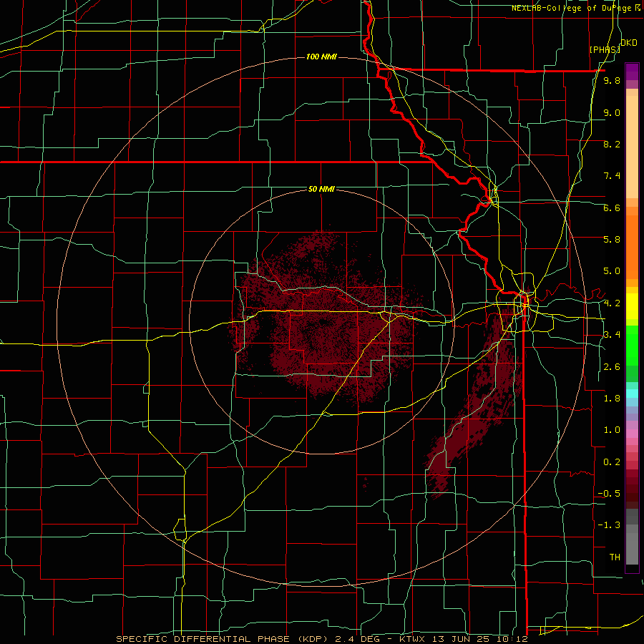Click the -1.3 scale label
This screenshot has height=644, width=644.
(609, 525)
